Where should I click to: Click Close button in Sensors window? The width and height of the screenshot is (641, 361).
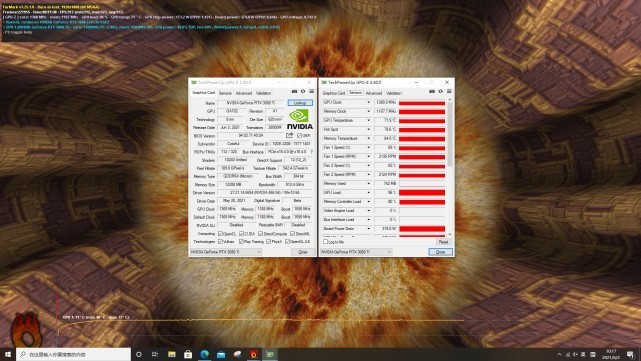tap(440, 252)
